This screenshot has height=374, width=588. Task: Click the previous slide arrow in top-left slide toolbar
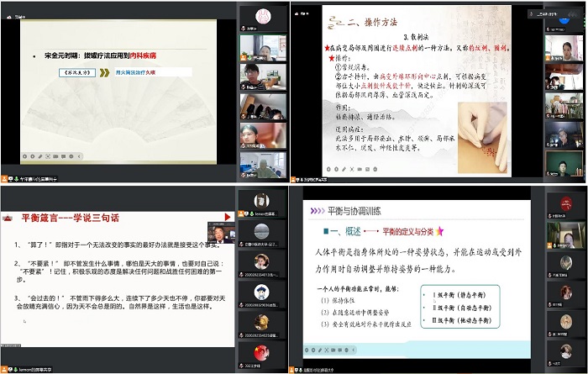coord(25,156)
